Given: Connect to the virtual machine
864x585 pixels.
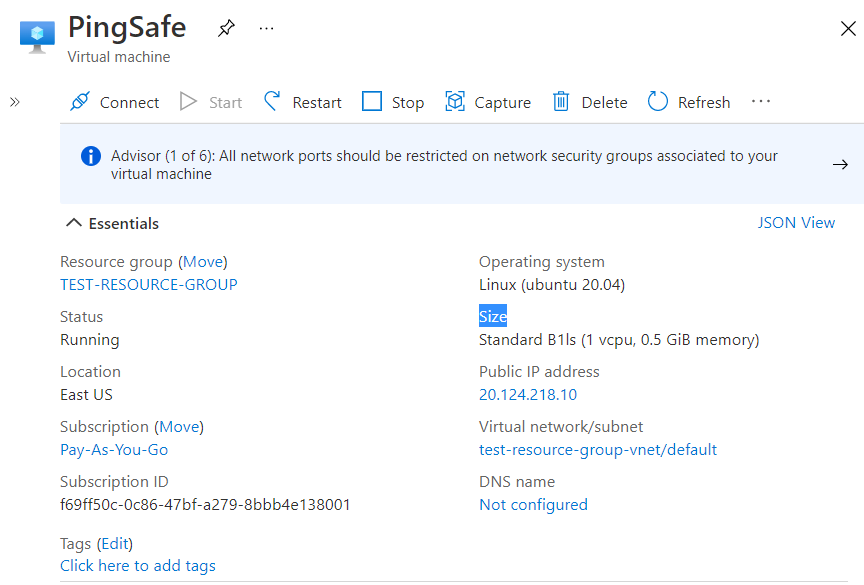Looking at the screenshot, I should 115,102.
